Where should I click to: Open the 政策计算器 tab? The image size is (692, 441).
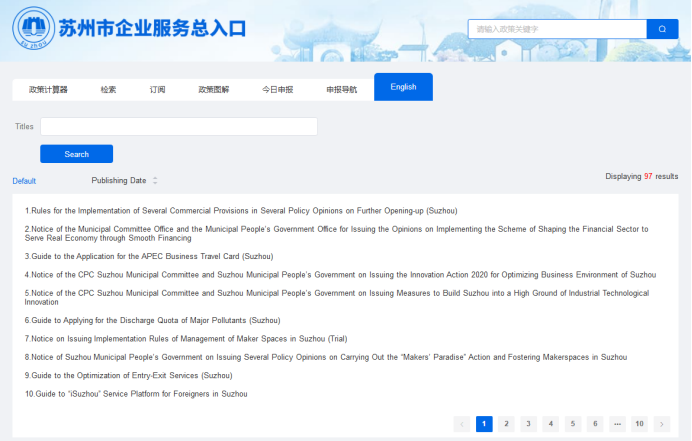[x=48, y=90]
